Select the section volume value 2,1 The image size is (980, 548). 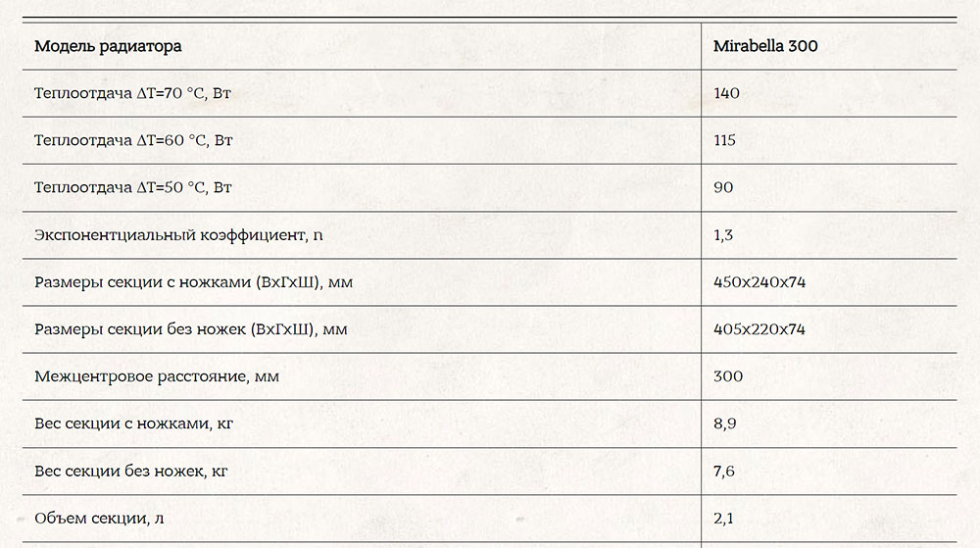coord(723,519)
